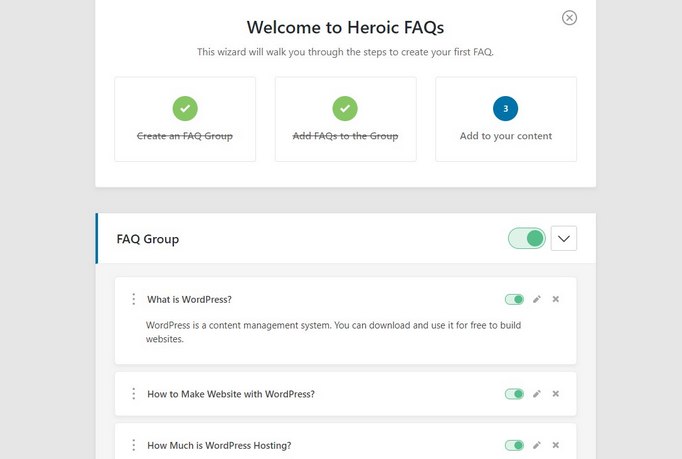Click drag handle dots beside 'What is WordPress?'
Screen dimensions: 682x459
pos(134,299)
